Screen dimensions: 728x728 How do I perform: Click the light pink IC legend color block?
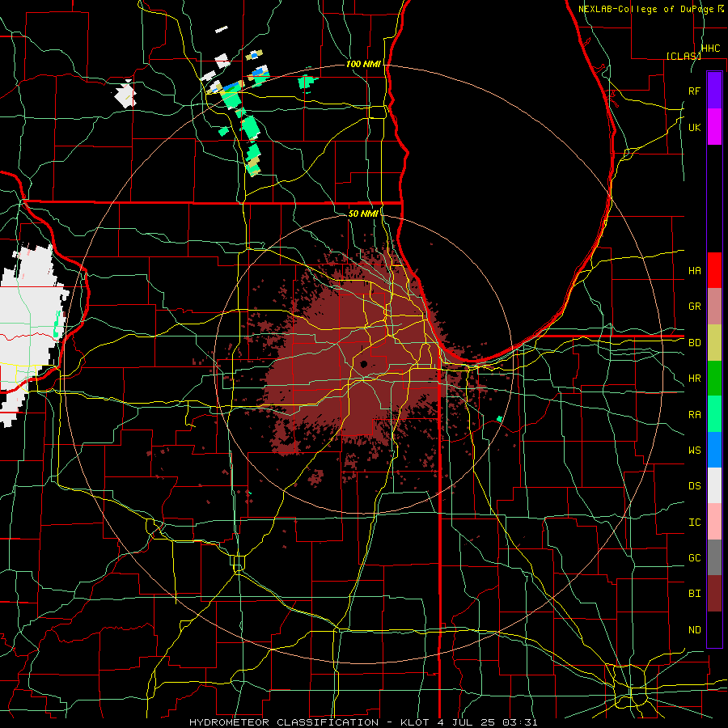(714, 522)
